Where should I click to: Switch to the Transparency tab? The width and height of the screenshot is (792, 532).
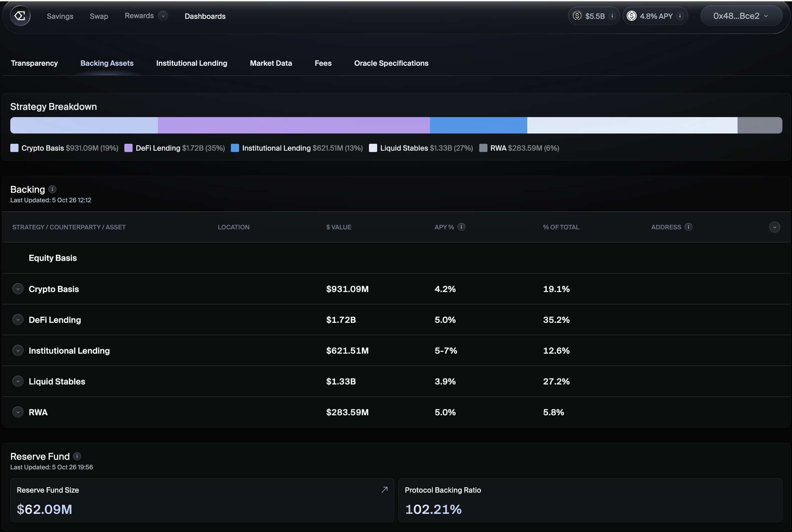tap(34, 63)
